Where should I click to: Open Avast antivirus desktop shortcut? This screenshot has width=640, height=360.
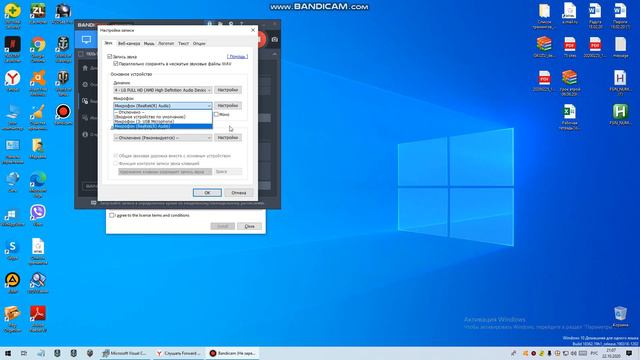(38, 82)
